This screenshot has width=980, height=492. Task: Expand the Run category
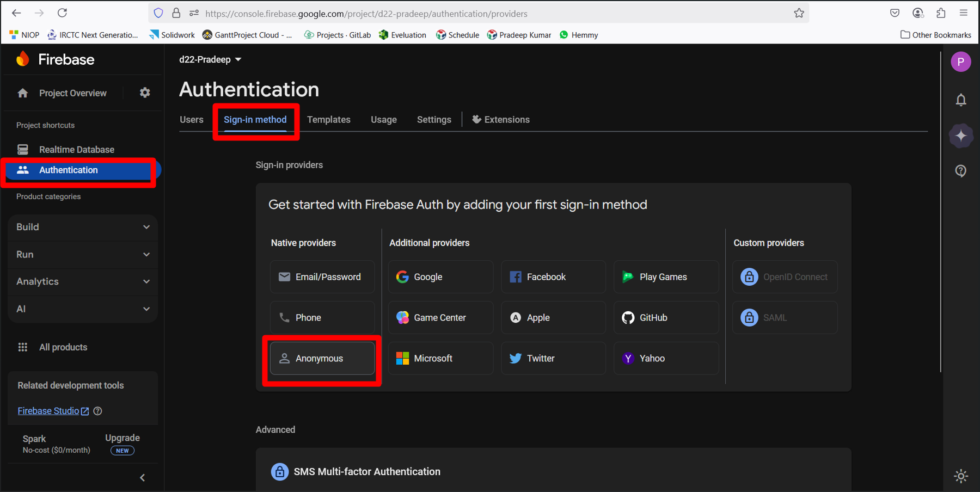(x=83, y=254)
